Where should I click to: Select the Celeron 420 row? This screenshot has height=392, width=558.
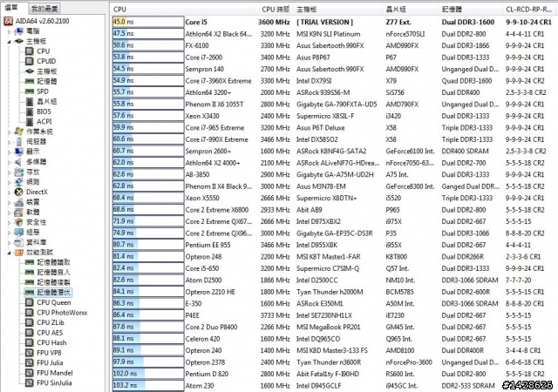click(335, 339)
